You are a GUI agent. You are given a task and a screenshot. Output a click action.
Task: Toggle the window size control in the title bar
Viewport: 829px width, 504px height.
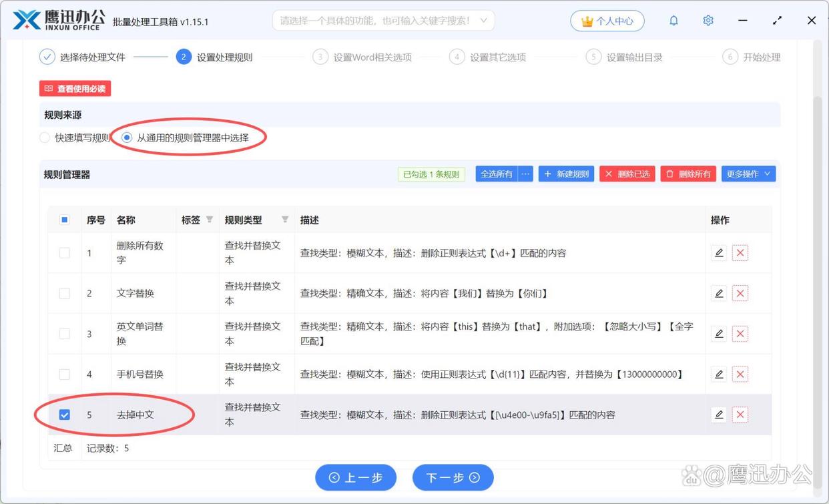(x=777, y=21)
